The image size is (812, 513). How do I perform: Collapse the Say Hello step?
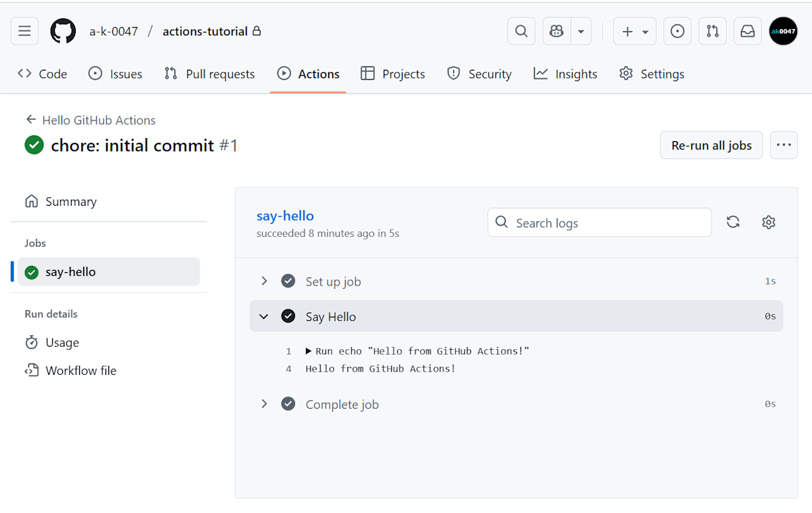(x=516, y=316)
